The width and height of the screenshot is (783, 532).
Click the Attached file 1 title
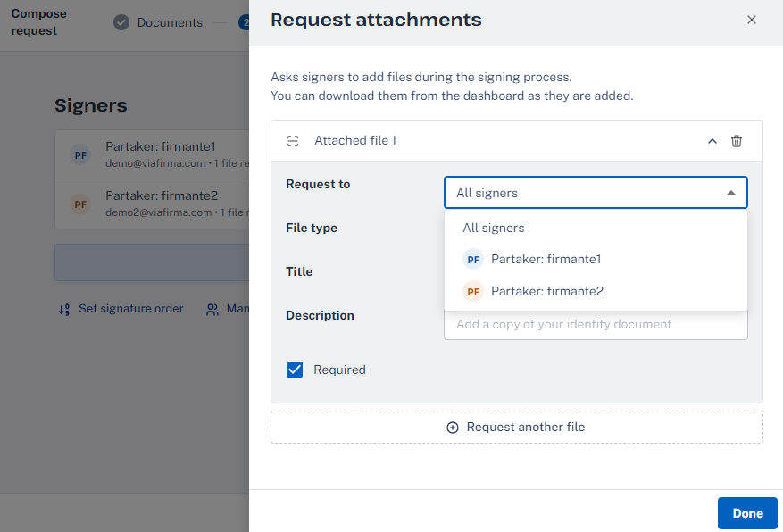tap(355, 141)
